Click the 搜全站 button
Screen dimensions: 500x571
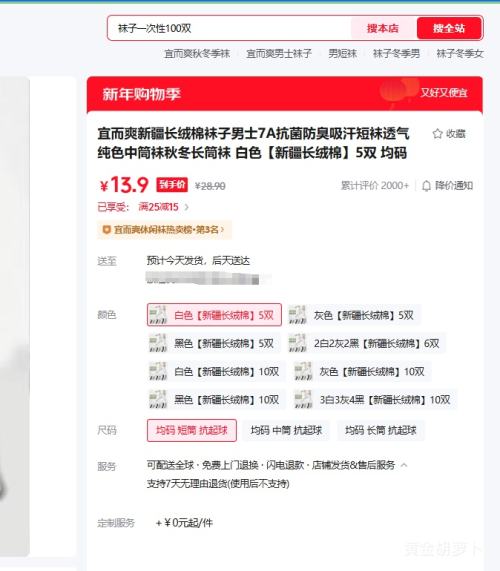tap(449, 28)
